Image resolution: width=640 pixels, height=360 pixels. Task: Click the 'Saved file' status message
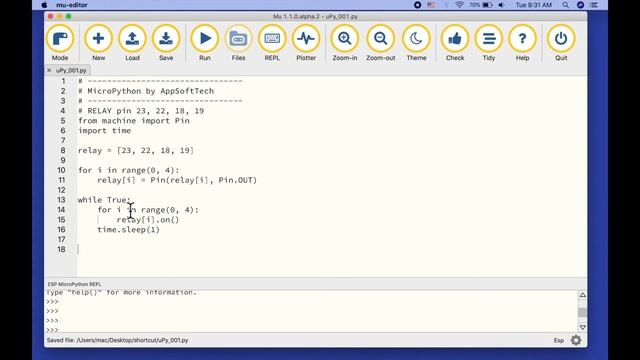point(118,340)
